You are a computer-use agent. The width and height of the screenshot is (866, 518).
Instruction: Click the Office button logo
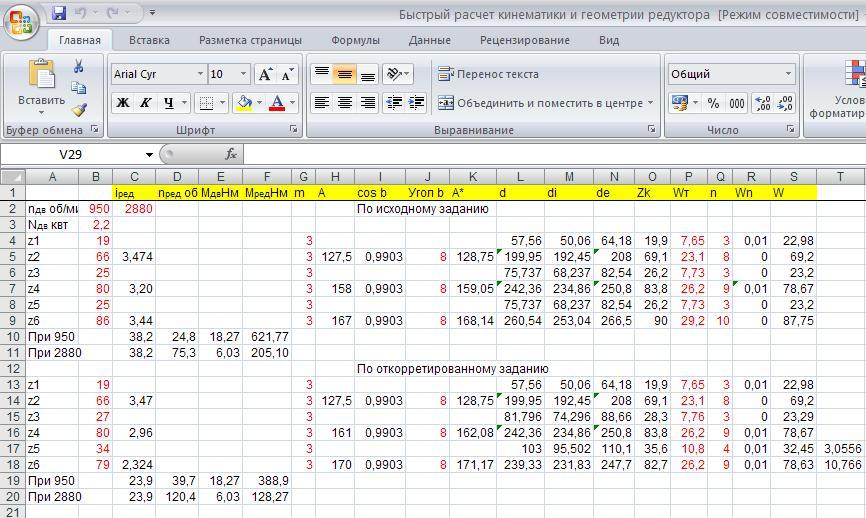(22, 20)
